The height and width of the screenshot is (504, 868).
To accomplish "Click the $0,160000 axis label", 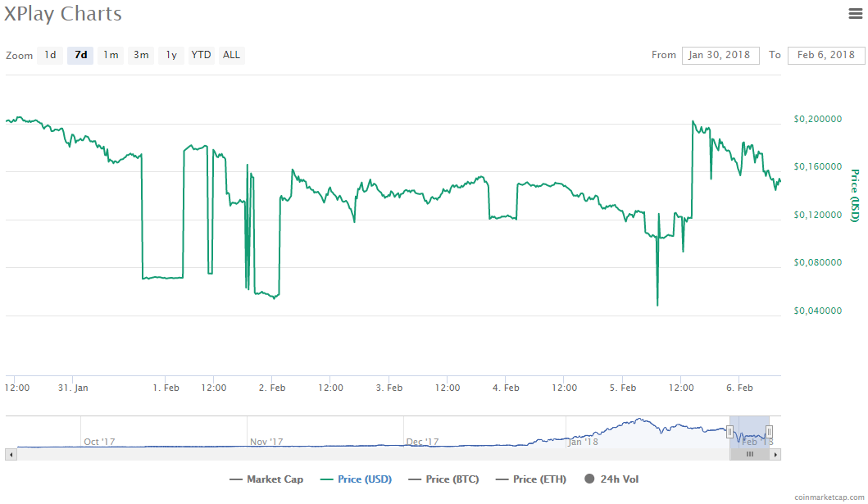I will coord(818,166).
